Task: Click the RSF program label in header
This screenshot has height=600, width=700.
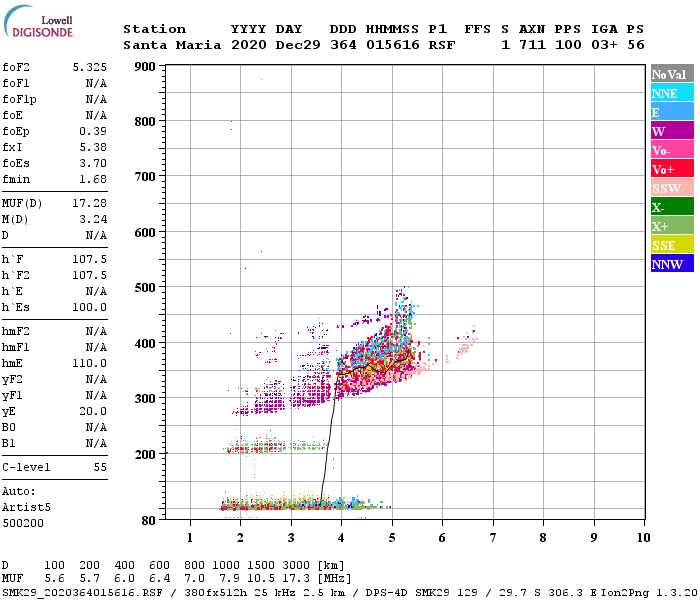Action: point(442,45)
